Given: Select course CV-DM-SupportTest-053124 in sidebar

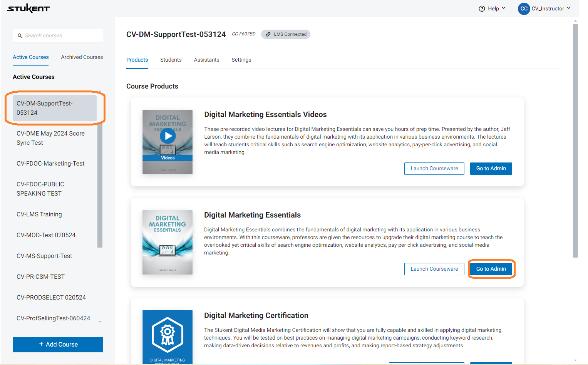Looking at the screenshot, I should coord(55,108).
